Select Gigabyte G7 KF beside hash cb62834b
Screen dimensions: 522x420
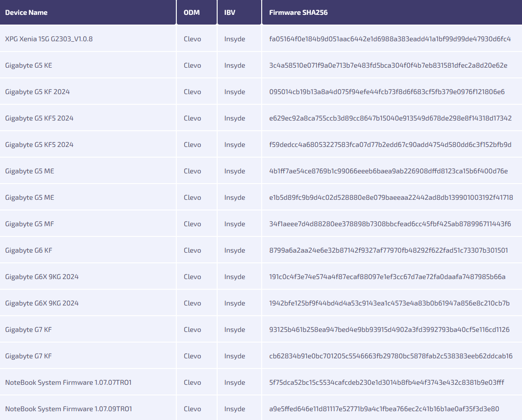tap(28, 356)
